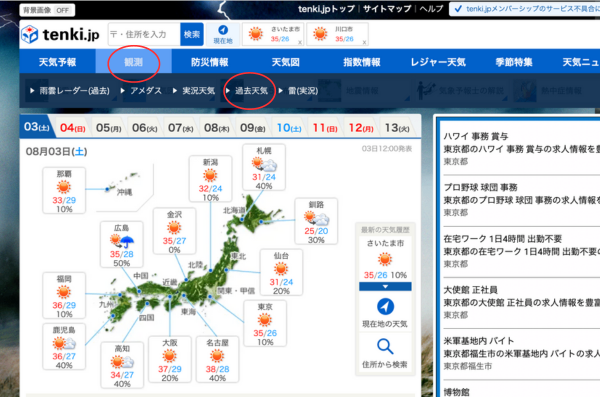
Task: Click the 現在地の天気 compass icon
Action: tap(385, 306)
